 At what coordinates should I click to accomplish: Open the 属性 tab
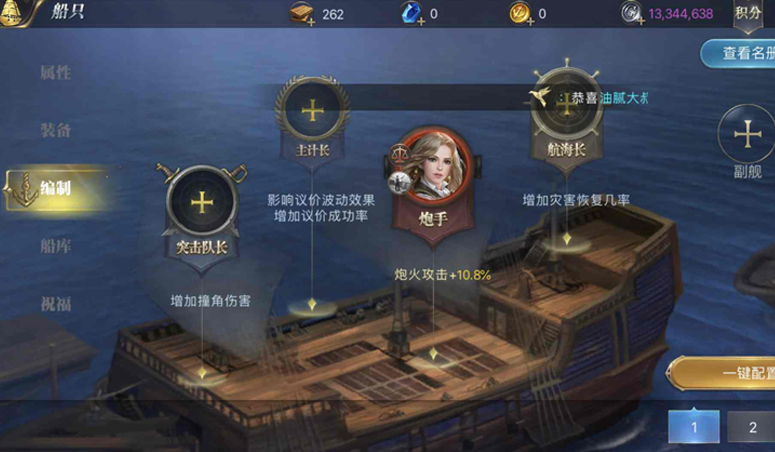coord(55,73)
